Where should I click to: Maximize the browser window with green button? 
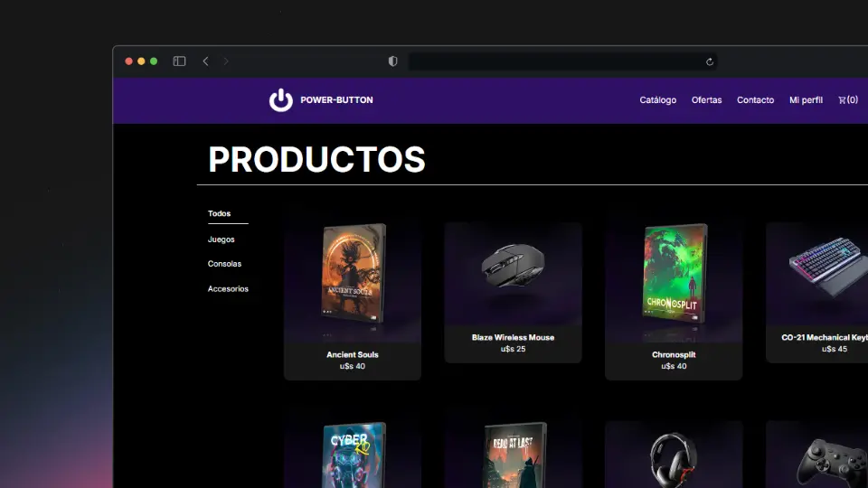tap(154, 61)
